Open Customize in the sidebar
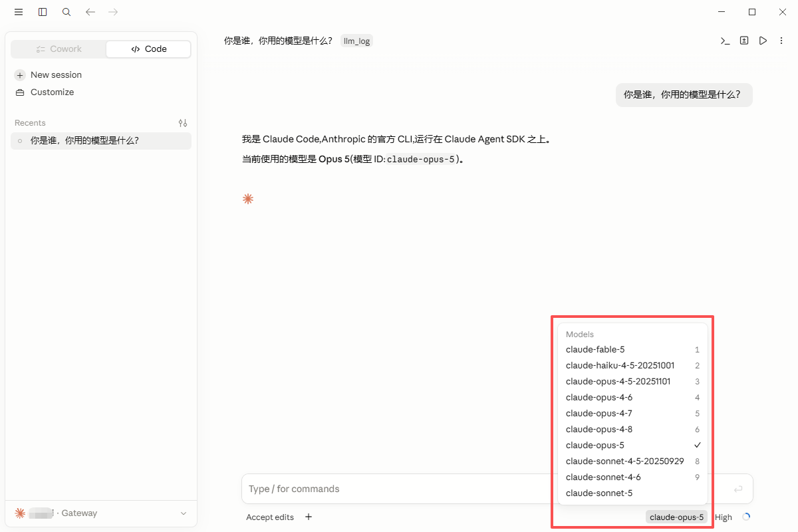Viewport: 798px width, 532px height. point(44,92)
